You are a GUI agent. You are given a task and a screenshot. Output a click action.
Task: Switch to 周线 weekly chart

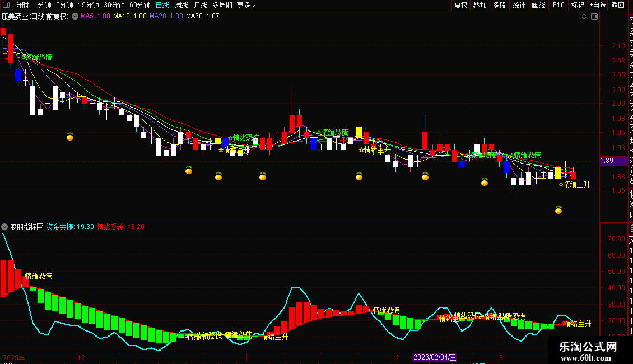pos(181,5)
